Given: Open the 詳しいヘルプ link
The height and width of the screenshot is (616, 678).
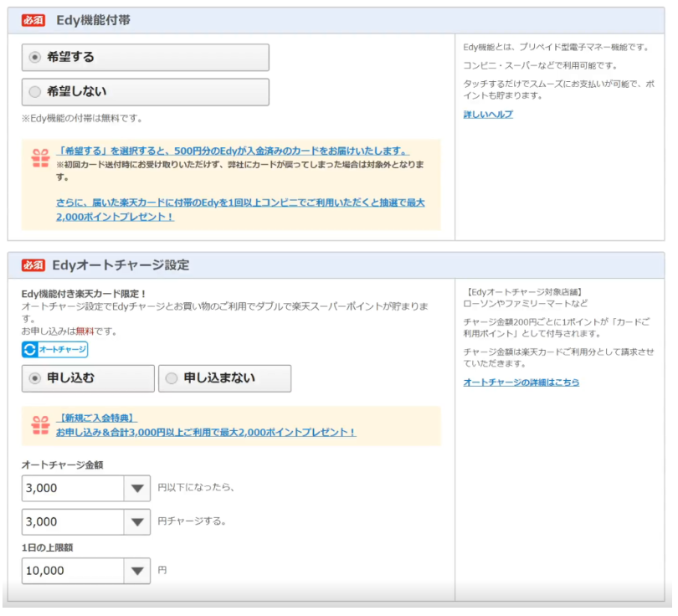Looking at the screenshot, I should (488, 114).
